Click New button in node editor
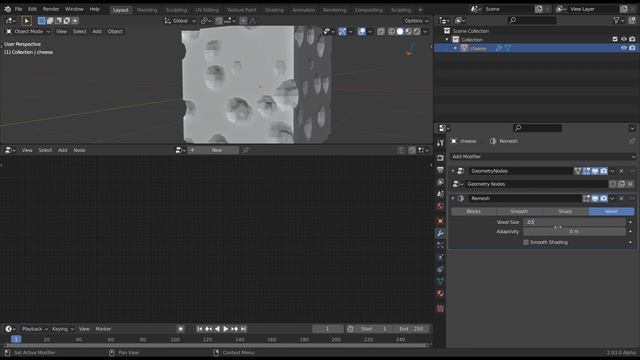The image size is (640, 360). click(216, 150)
